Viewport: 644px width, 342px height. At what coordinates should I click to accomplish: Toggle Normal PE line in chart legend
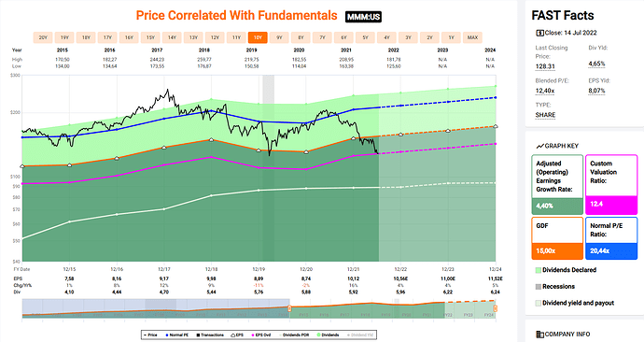point(177,335)
